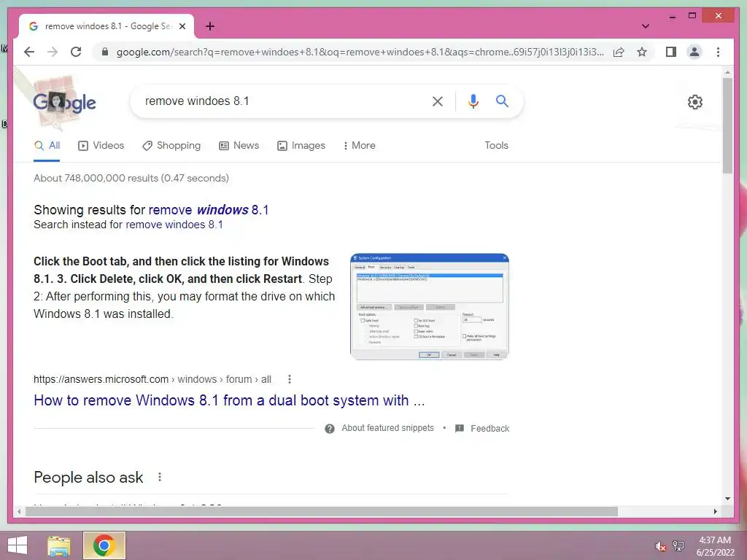
Task: Search instead for 'remove windoes 8.1'
Action: coord(174,225)
